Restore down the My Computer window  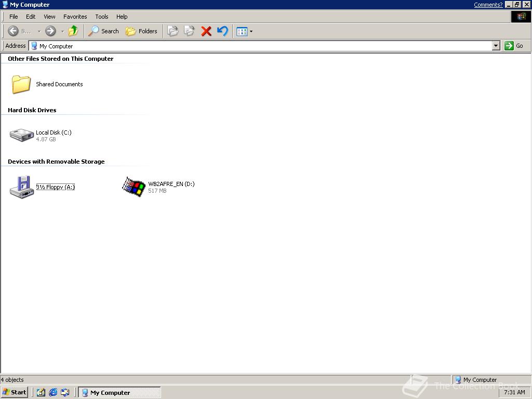tap(517, 5)
